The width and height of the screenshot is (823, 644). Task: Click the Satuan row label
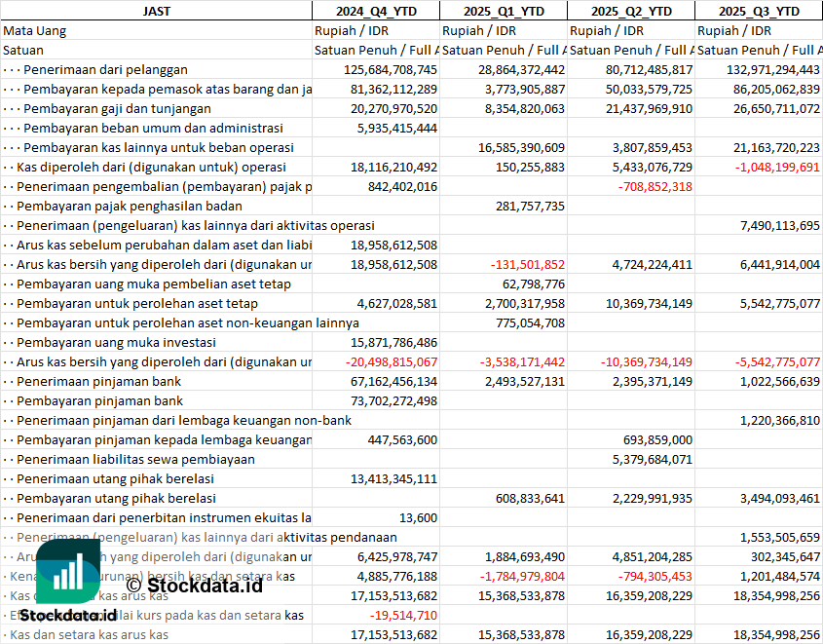tap(23, 50)
